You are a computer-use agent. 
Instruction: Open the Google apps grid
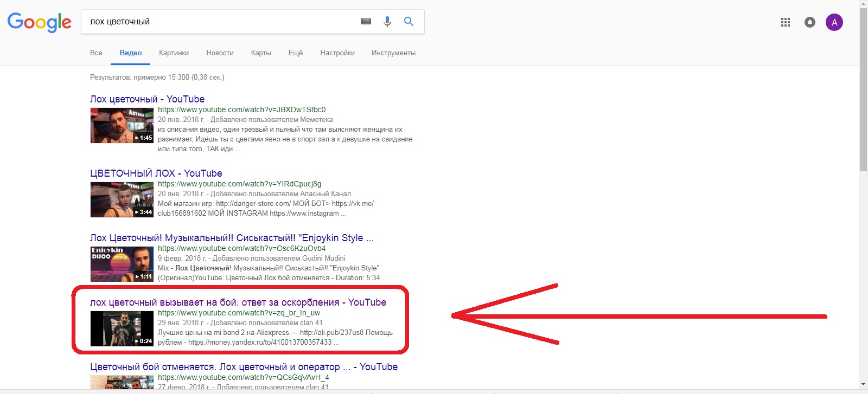point(786,22)
